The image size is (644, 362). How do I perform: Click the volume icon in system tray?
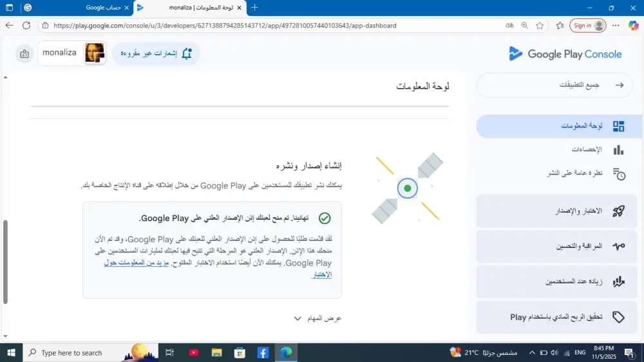point(554,352)
